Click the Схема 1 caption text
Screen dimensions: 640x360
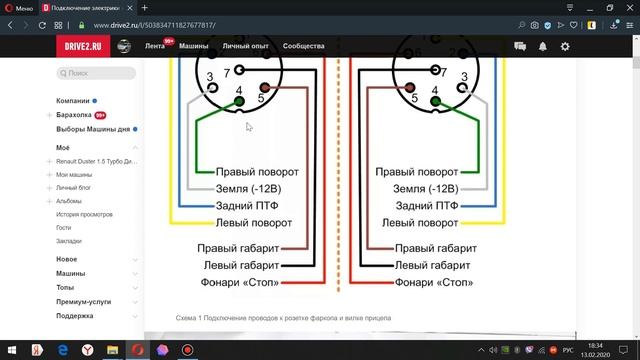[x=283, y=318]
